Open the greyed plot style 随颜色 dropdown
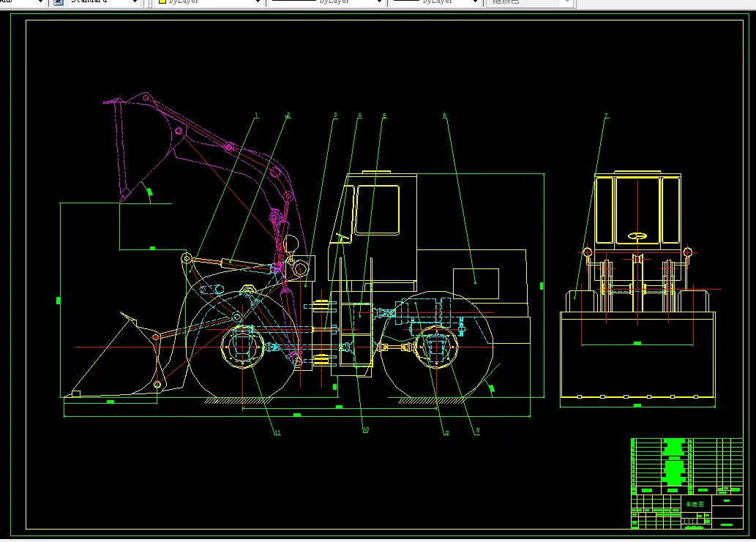Screen dimensions: 756x542 point(529,2)
